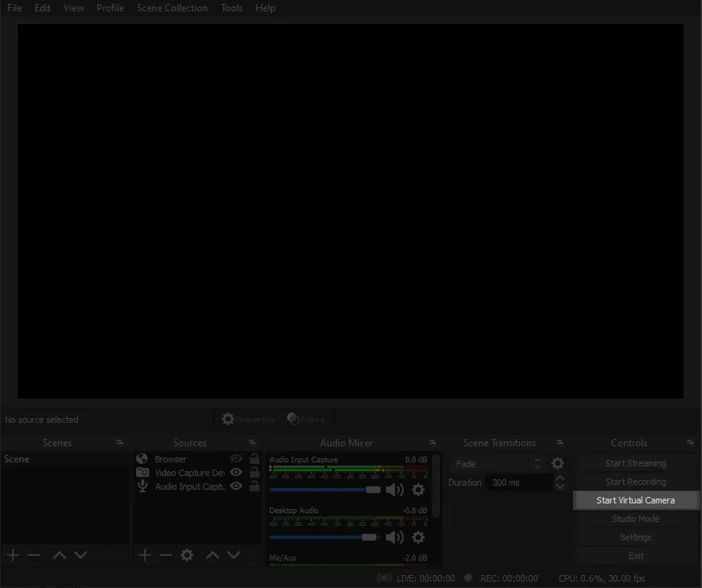Click the CPU 0.6%, 30.00 fps status
This screenshot has height=588, width=702.
(602, 578)
